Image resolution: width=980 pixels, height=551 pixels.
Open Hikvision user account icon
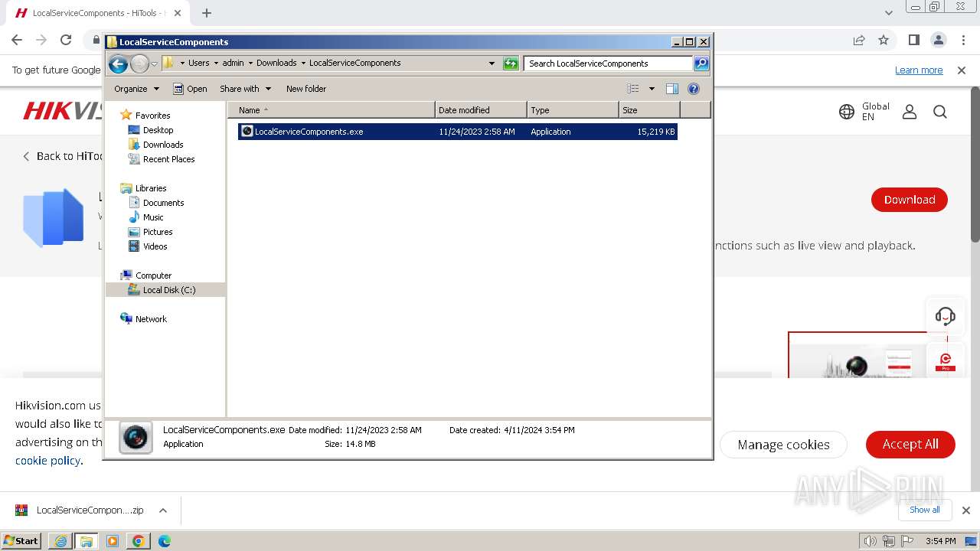tap(910, 112)
